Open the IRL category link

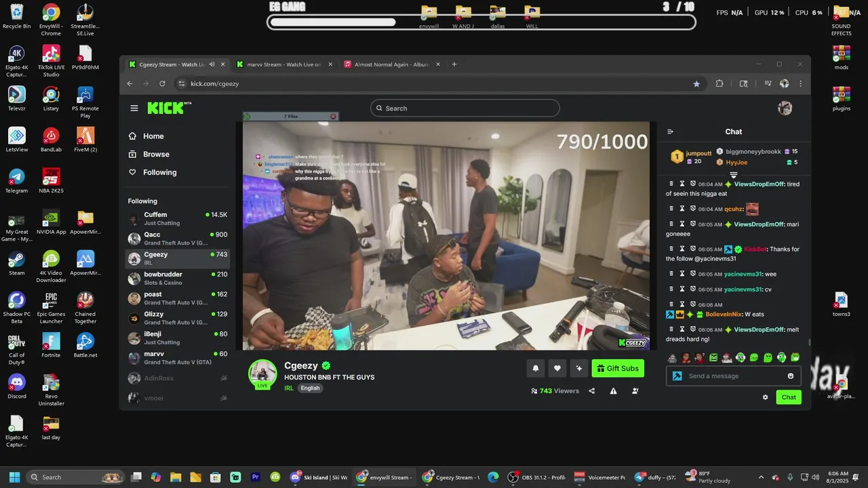click(289, 388)
